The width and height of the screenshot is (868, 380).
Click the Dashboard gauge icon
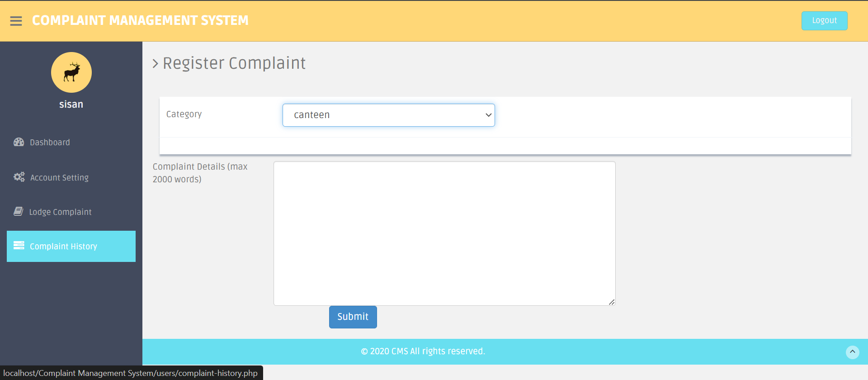pyautogui.click(x=19, y=142)
